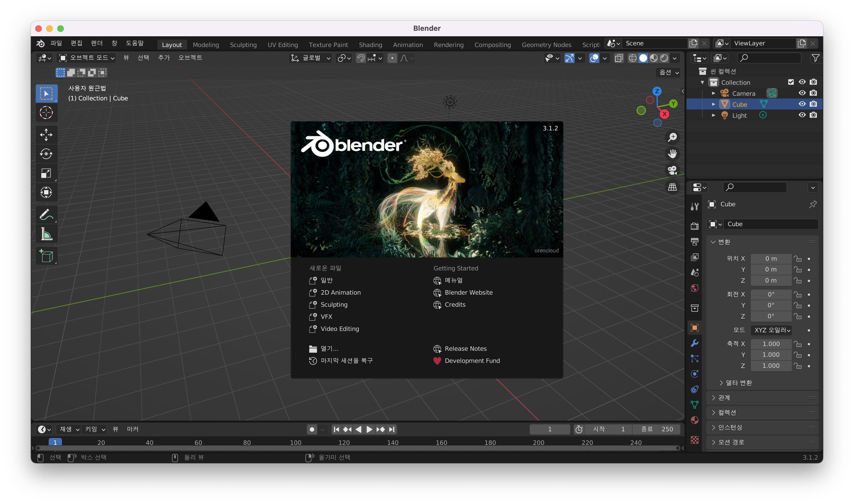Select the Scale tool
Viewport: 854px width, 504px height.
pos(46,173)
